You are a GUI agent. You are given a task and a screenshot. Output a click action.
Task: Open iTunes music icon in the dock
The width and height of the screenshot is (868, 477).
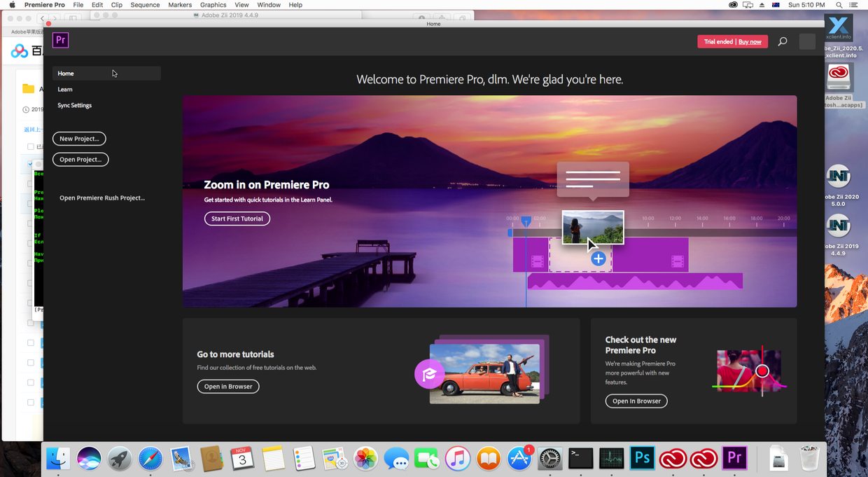(x=458, y=459)
